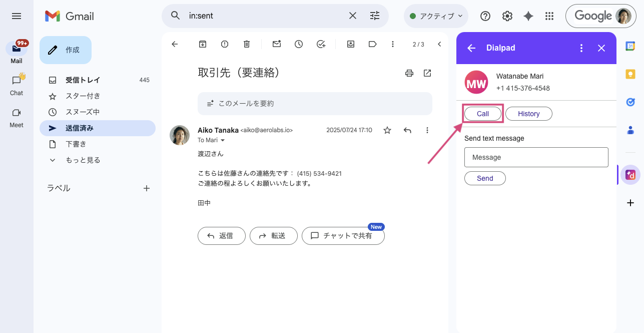This screenshot has width=644, height=333.
Task: Archive this email with the archive icon
Action: pos(203,44)
